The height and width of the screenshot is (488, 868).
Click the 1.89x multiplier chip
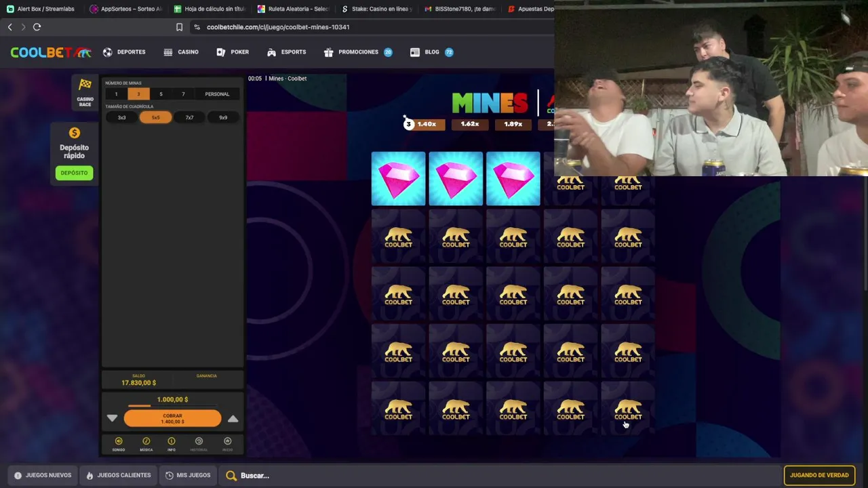513,124
